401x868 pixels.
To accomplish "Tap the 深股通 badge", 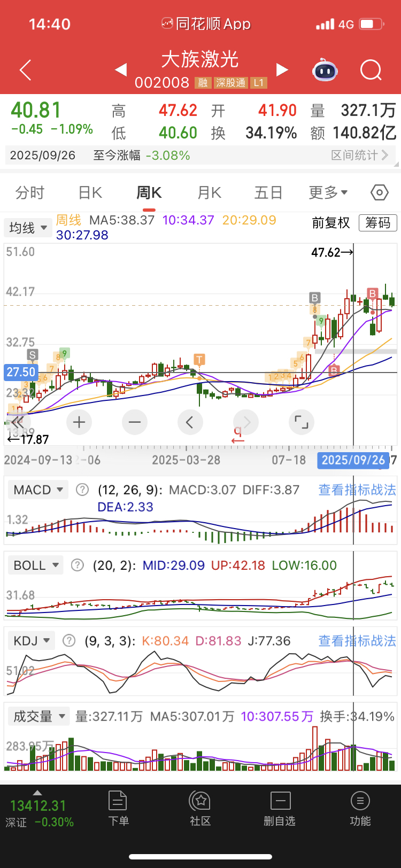I will tap(230, 83).
